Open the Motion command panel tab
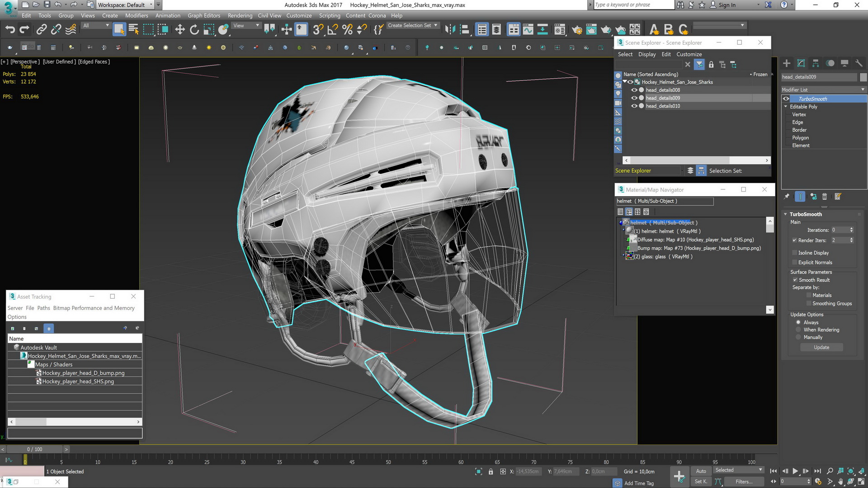 point(830,63)
